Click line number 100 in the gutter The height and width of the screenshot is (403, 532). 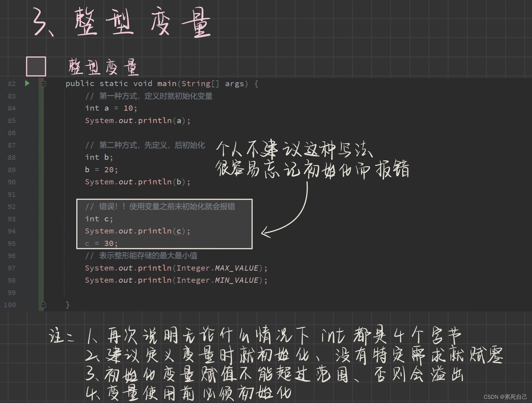10,305
